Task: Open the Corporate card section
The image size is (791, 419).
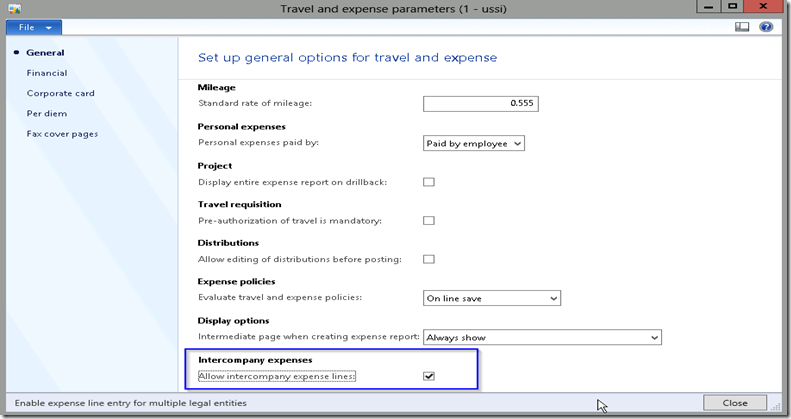Action: point(61,93)
